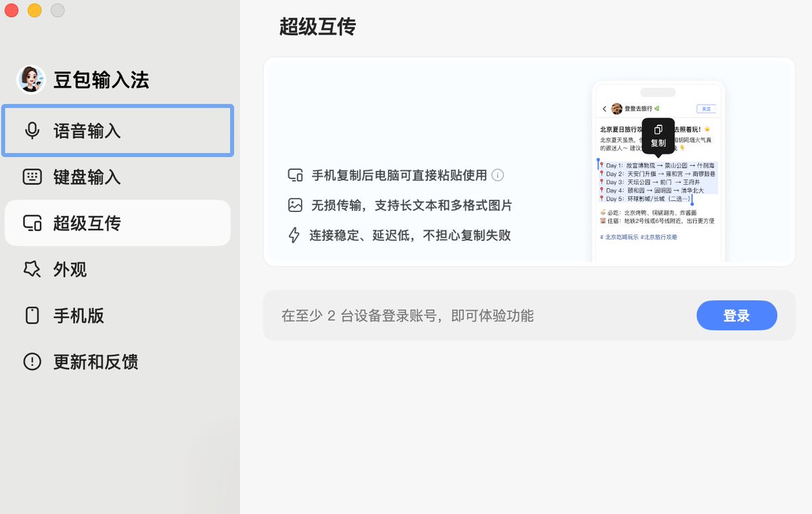Open the 手机版 sidebar section
The height and width of the screenshot is (514, 812).
pyautogui.click(x=118, y=316)
